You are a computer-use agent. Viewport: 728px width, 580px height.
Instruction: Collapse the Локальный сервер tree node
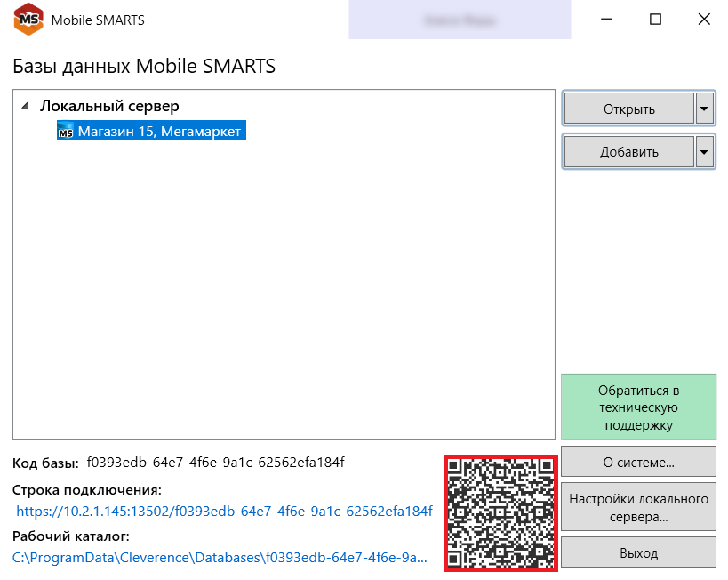pyautogui.click(x=25, y=106)
